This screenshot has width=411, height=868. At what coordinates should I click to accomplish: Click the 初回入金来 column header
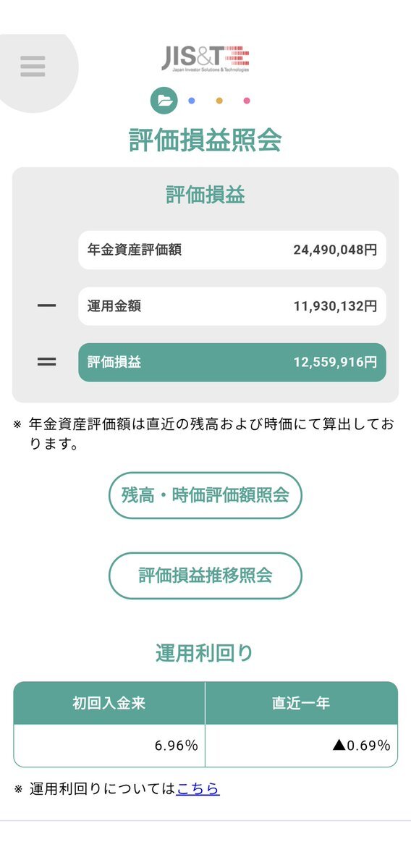point(109,703)
